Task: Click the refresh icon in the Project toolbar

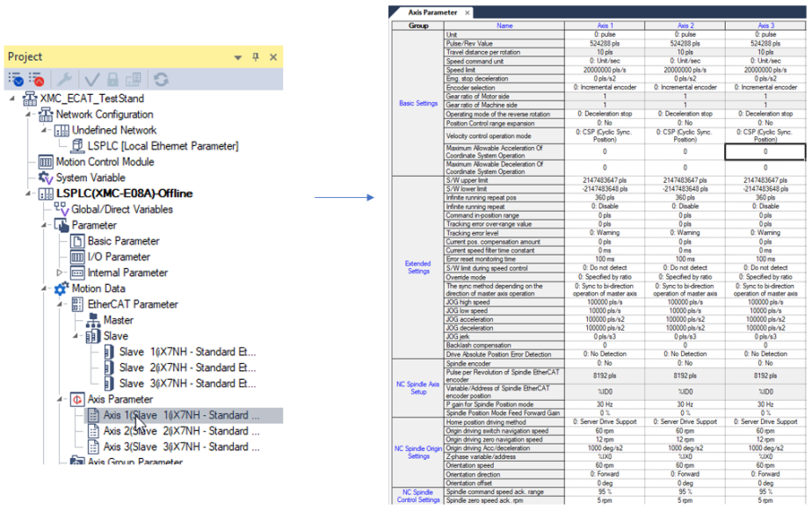Action: coord(160,77)
